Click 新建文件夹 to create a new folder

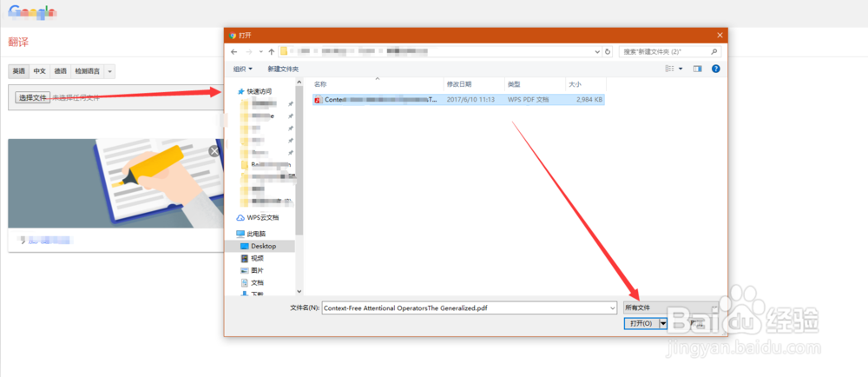click(283, 69)
